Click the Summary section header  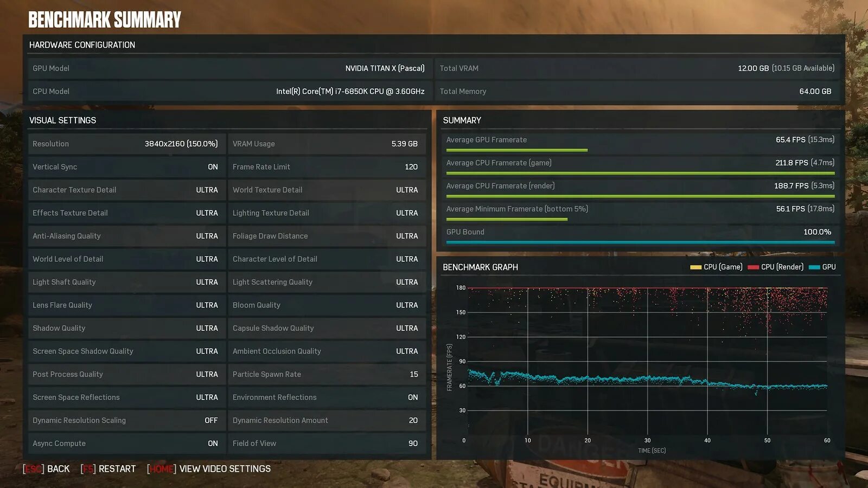(462, 120)
